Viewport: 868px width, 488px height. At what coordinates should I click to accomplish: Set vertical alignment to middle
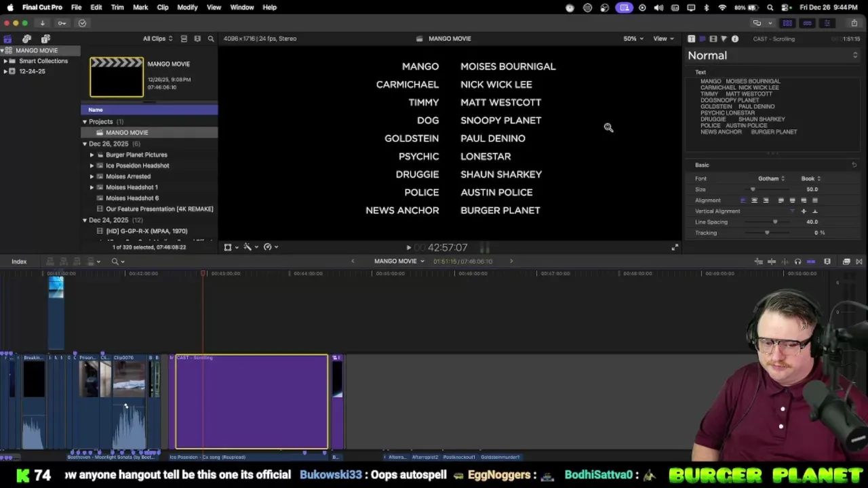(804, 211)
